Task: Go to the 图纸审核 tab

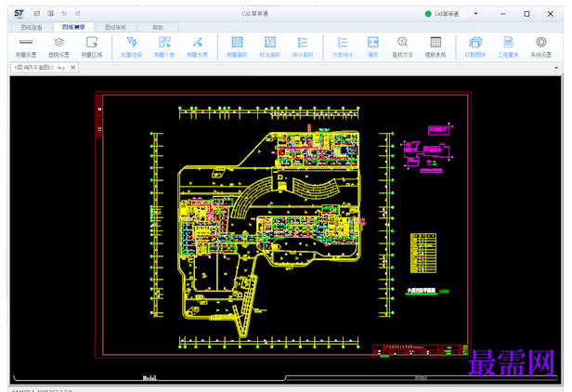Action: (116, 27)
